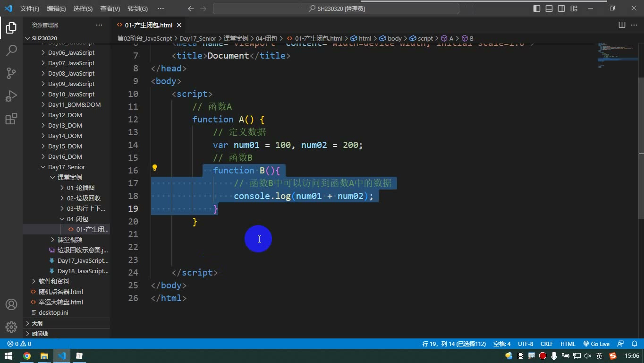644x363 pixels.
Task: Open the Accounts menu icon
Action: [11, 304]
